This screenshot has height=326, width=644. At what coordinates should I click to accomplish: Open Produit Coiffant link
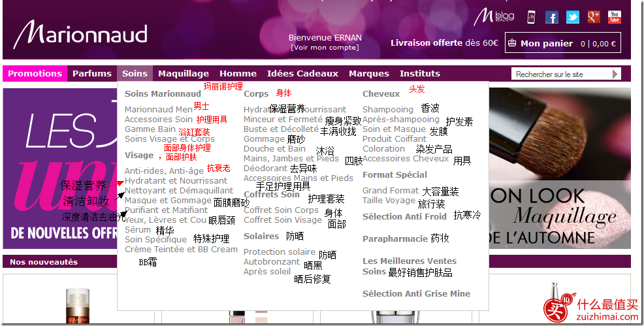pyautogui.click(x=394, y=139)
